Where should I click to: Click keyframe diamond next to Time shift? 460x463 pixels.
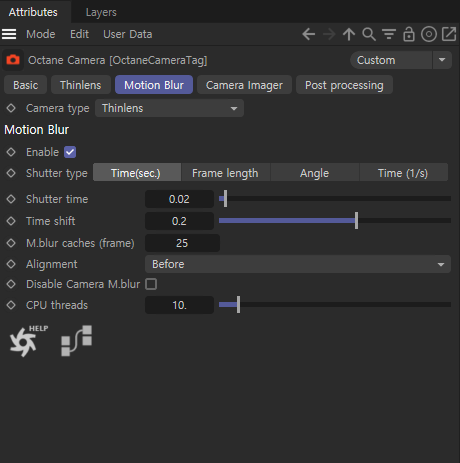(11, 221)
